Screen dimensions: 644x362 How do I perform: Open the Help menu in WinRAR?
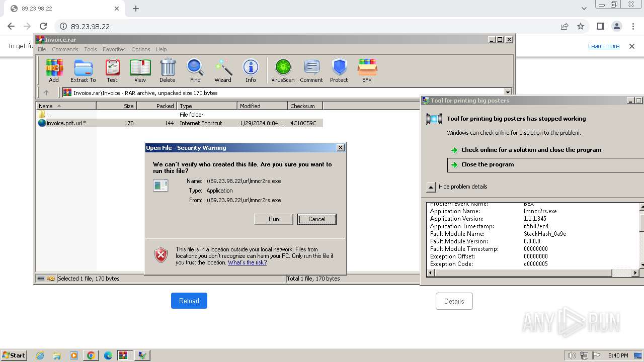click(161, 49)
